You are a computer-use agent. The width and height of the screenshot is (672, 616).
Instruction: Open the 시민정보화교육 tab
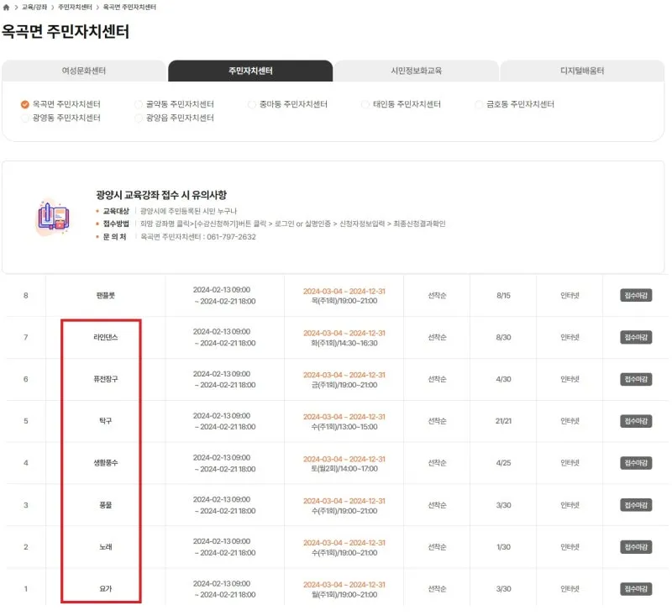tap(417, 71)
